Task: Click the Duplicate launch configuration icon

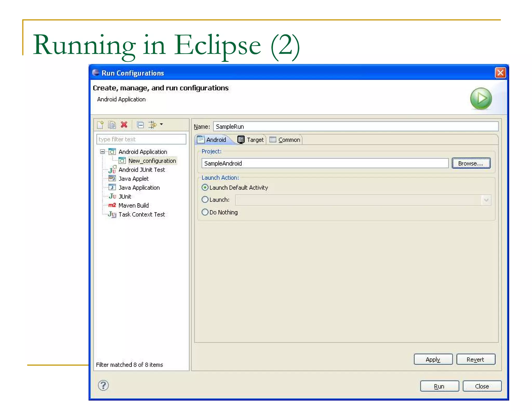Action: tap(112, 125)
